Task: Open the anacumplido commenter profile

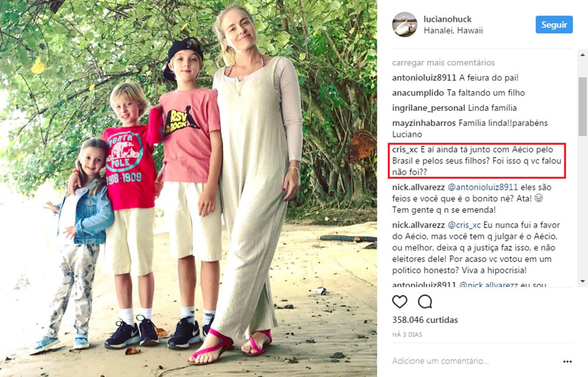Action: (418, 93)
